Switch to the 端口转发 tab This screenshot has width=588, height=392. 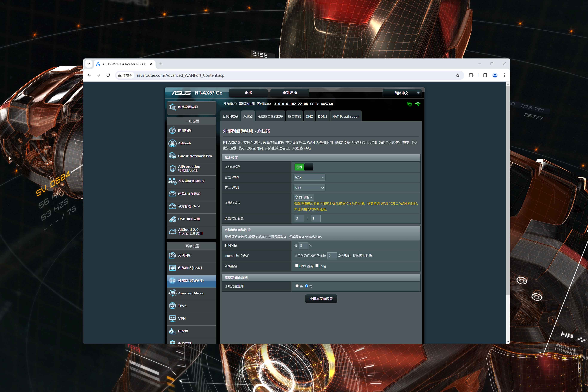tap(294, 116)
